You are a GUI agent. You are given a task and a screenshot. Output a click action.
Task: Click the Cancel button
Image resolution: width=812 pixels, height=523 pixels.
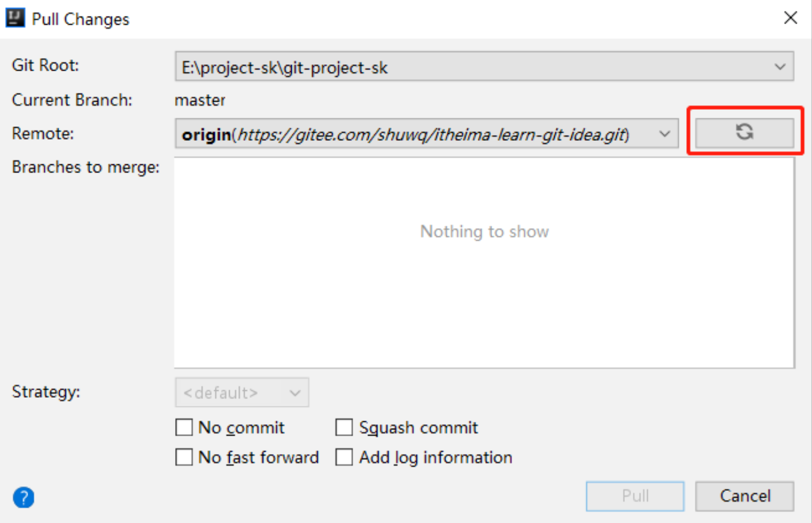744,496
